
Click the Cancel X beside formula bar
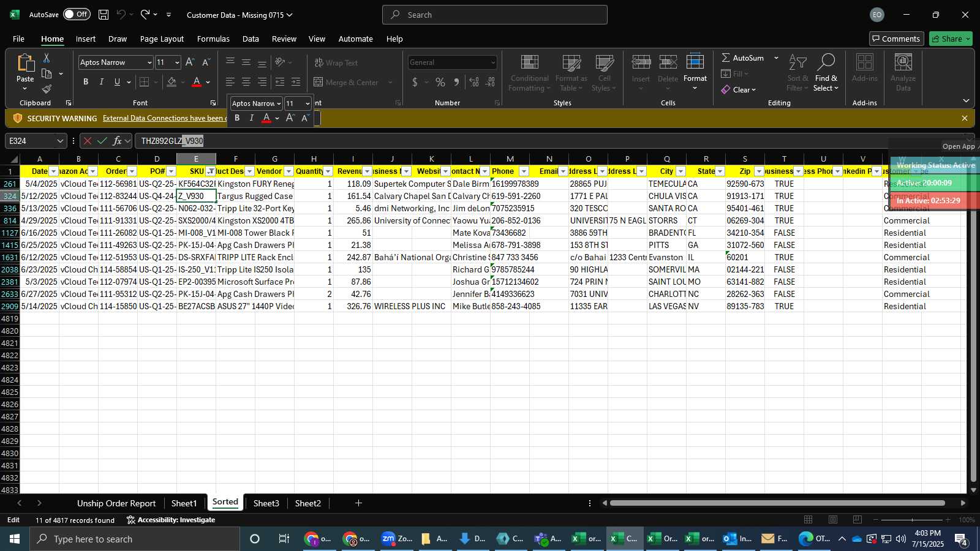click(88, 141)
